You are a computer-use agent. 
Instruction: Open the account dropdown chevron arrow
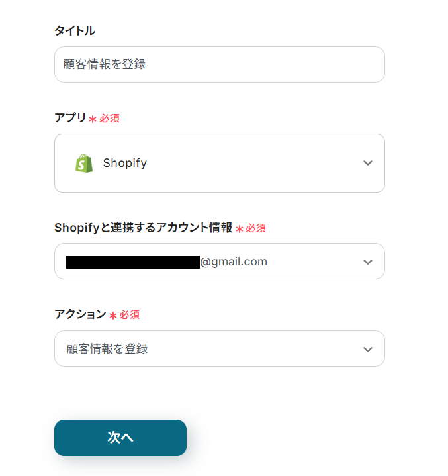point(368,262)
